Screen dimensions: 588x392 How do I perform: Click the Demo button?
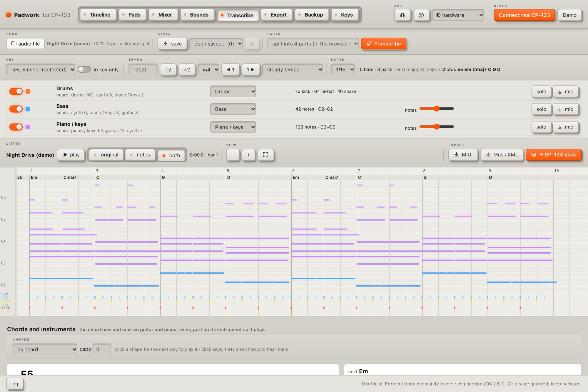pos(569,15)
